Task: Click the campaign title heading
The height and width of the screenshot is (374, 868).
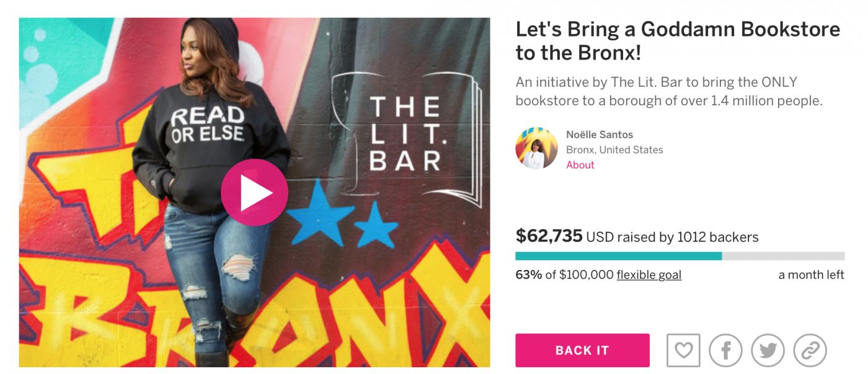Action: click(678, 41)
